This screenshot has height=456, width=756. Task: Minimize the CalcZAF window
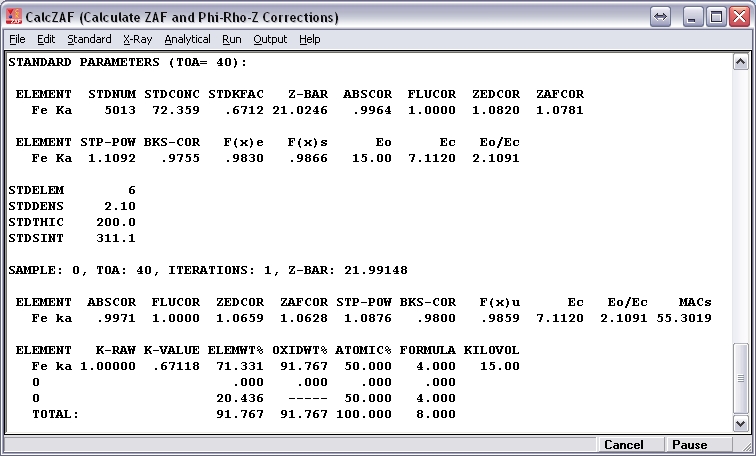coord(693,17)
